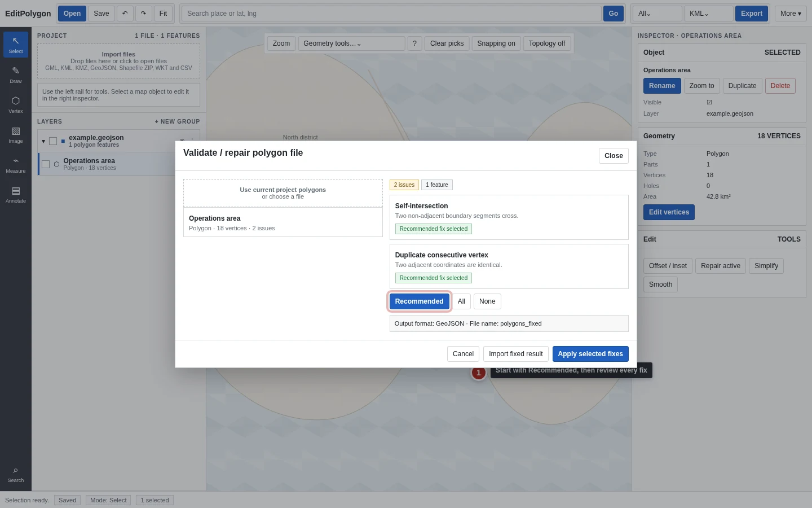812x508 pixels.
Task: Click the Smooth tool
Action: pyautogui.click(x=660, y=284)
